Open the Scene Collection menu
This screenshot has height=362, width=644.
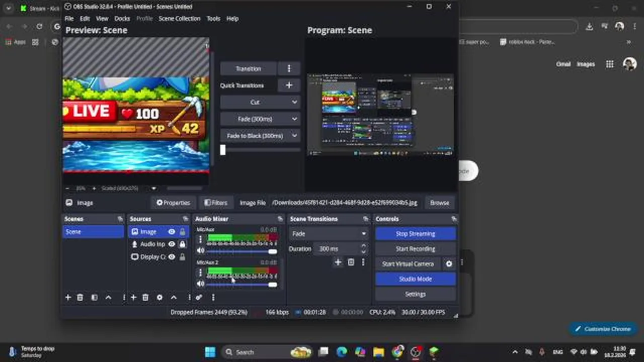coord(179,19)
